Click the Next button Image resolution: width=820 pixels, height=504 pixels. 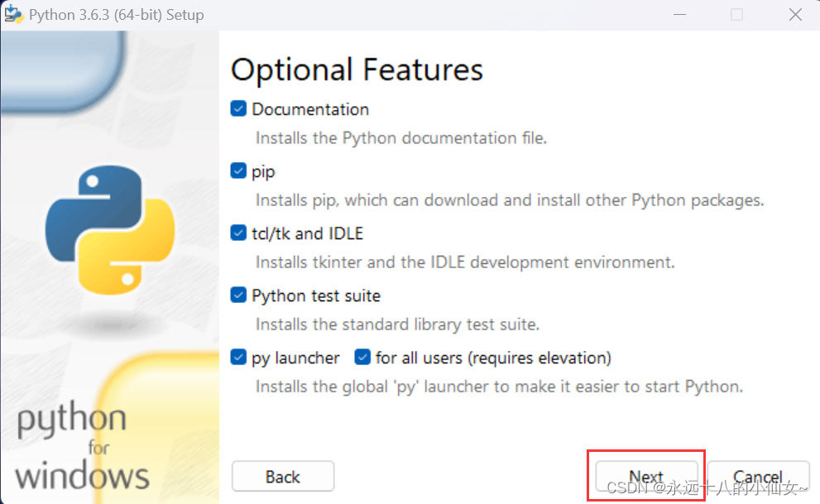pos(645,476)
